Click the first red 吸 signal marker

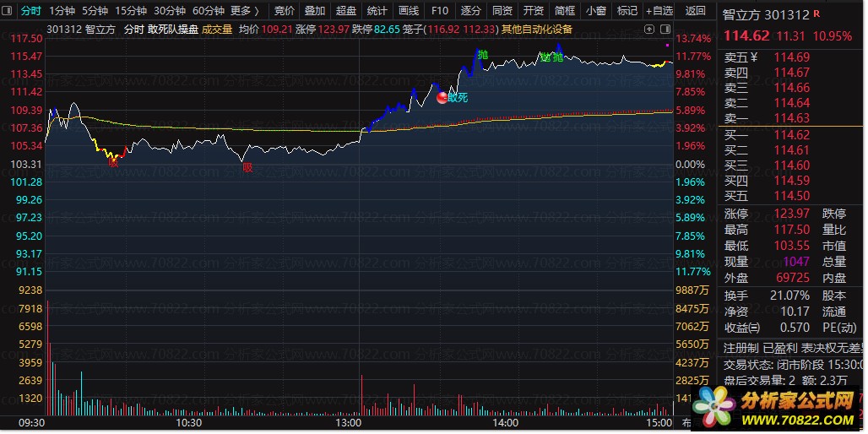click(113, 163)
